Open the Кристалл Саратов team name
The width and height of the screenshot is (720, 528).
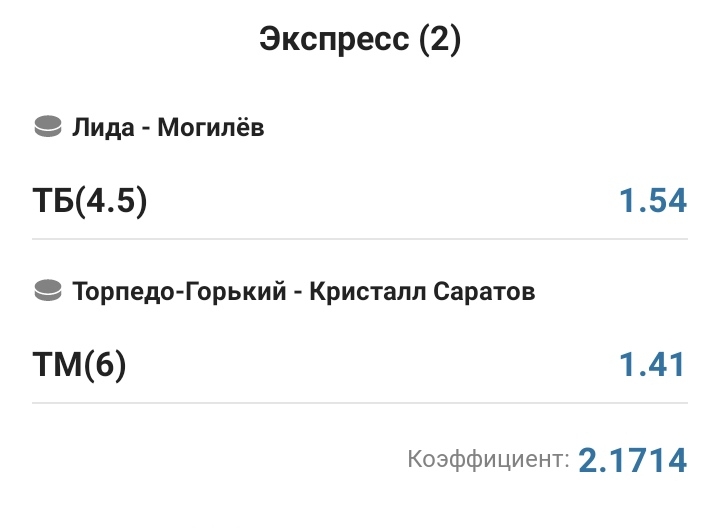(x=421, y=292)
